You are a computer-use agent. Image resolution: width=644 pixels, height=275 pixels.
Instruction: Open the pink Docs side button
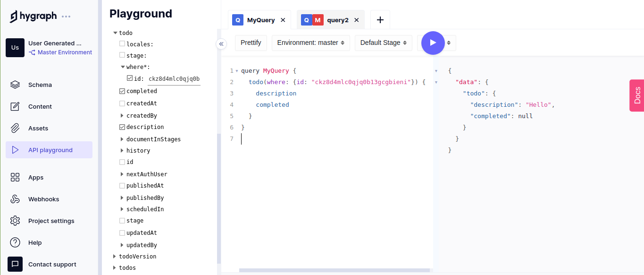point(637,95)
